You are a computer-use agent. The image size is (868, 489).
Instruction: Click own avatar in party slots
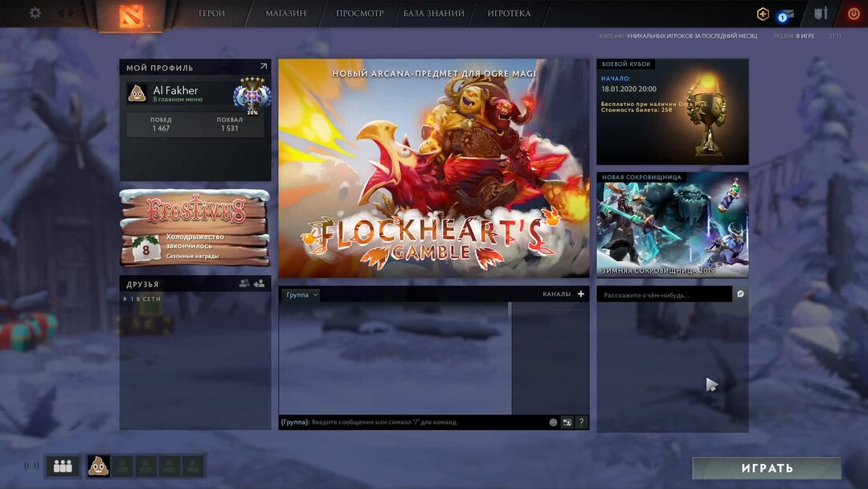tap(99, 466)
